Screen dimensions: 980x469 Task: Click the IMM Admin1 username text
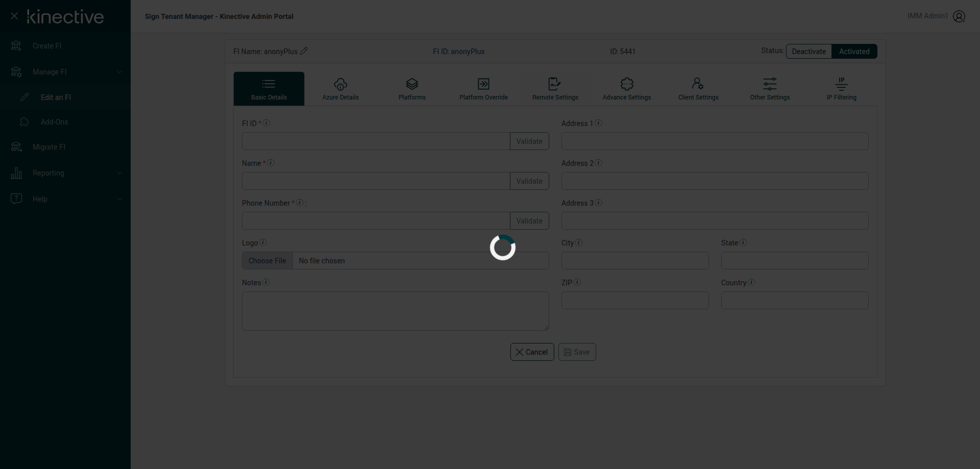tap(927, 16)
